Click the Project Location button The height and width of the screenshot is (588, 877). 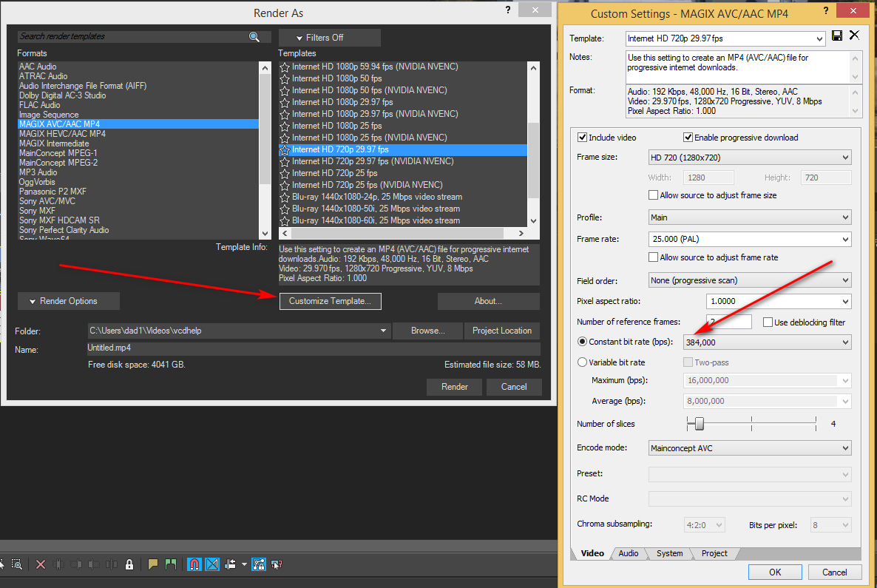(x=502, y=331)
